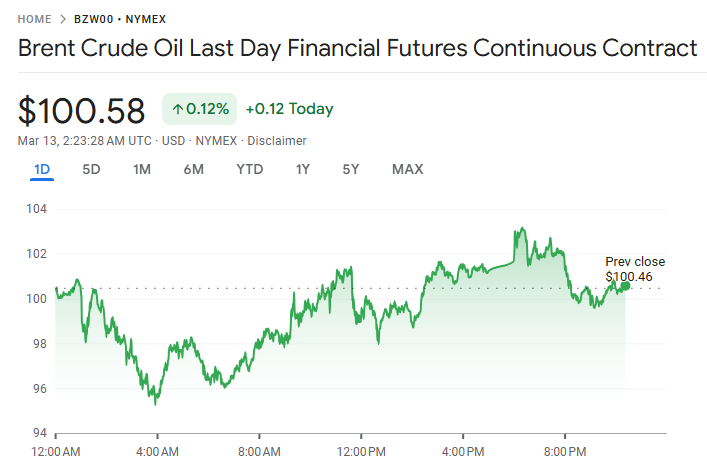Click the chart line near 4:00 AM low
Viewport: 707px width, 472px height.
click(x=155, y=402)
